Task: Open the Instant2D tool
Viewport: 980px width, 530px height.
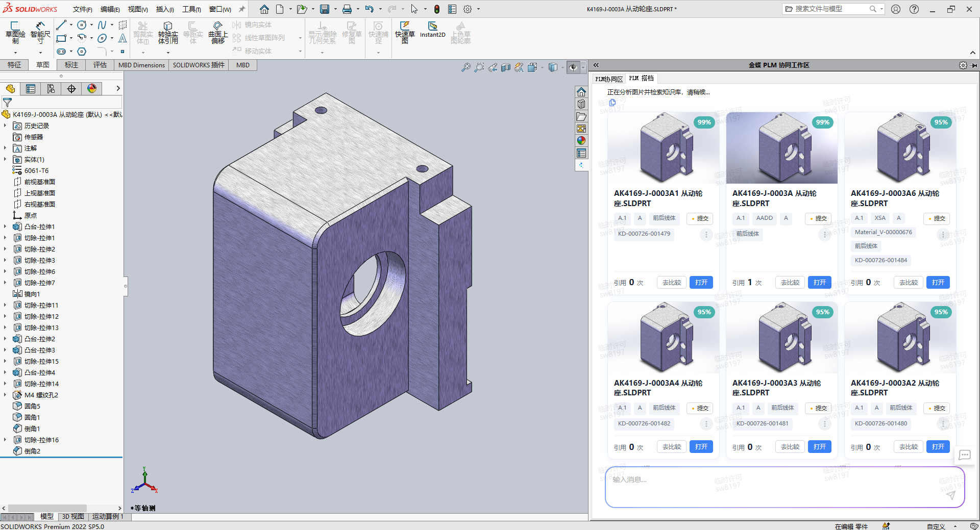Action: (x=433, y=30)
